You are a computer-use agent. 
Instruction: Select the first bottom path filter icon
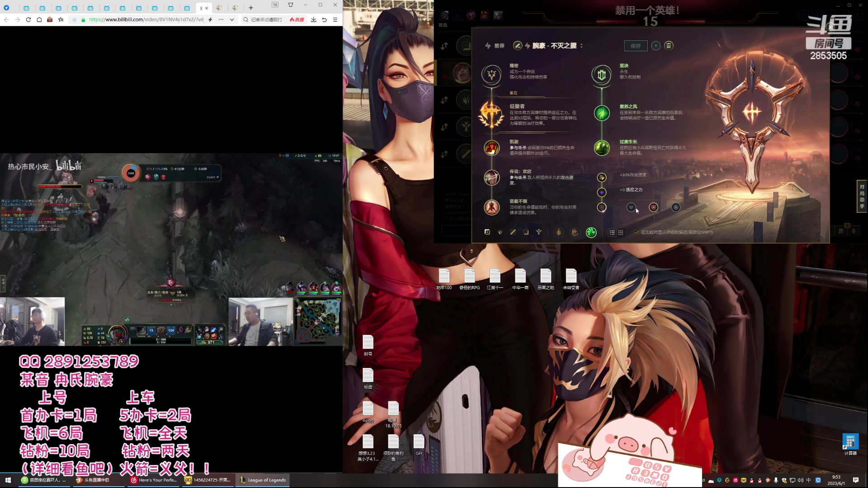click(x=487, y=232)
